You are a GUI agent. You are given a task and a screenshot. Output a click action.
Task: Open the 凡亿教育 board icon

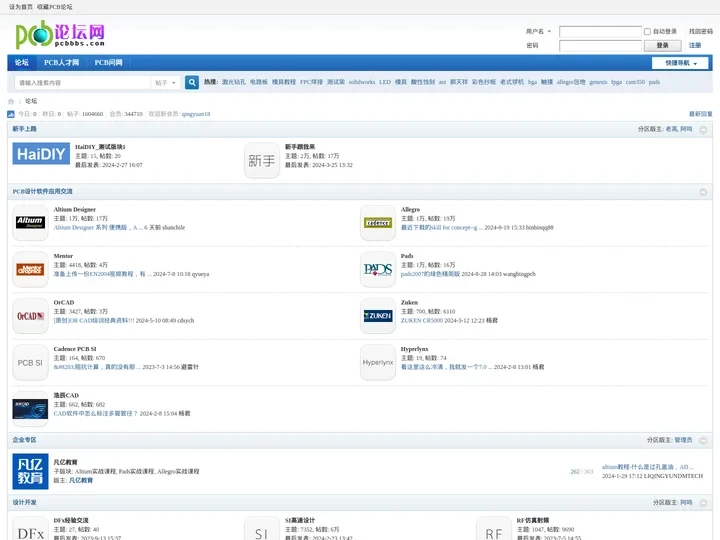coord(30,472)
